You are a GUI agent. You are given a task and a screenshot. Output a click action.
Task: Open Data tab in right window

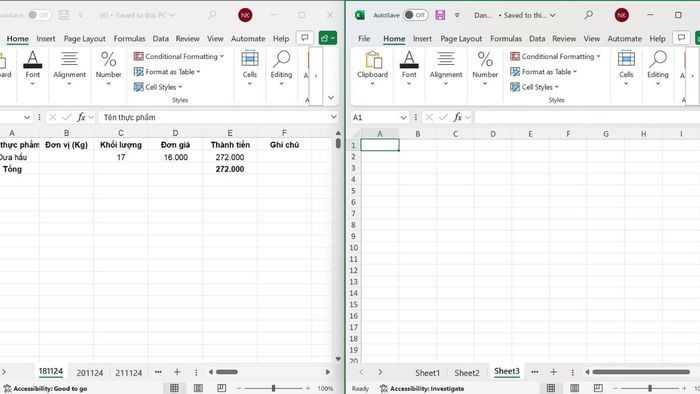coord(537,39)
